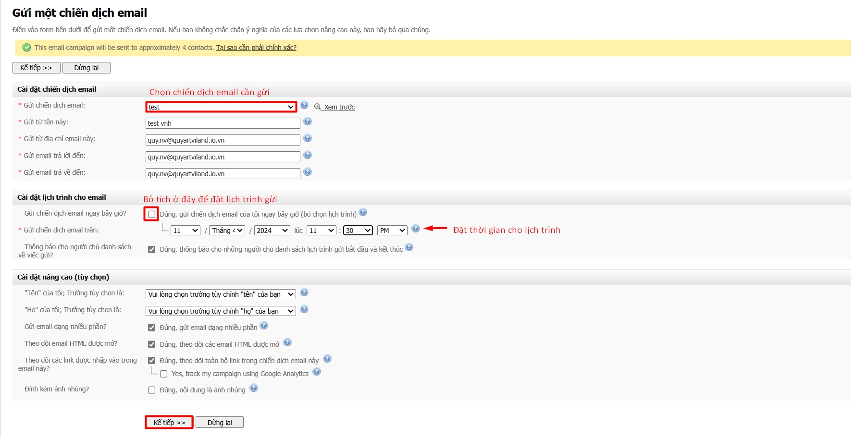Click the sender name input field
The image size is (868, 438).
223,123
